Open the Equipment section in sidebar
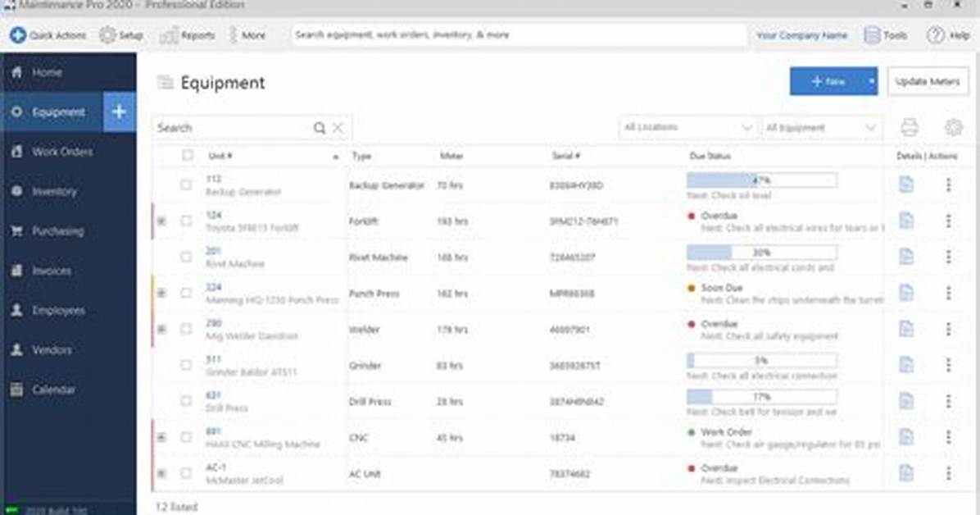The width and height of the screenshot is (980, 515). [52, 112]
